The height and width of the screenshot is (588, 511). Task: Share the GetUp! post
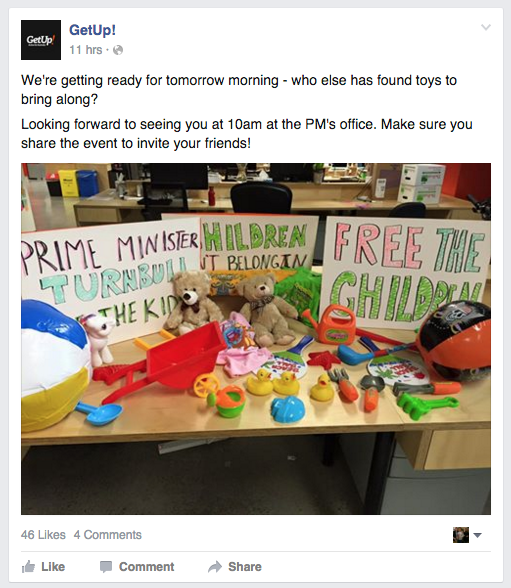tap(235, 567)
